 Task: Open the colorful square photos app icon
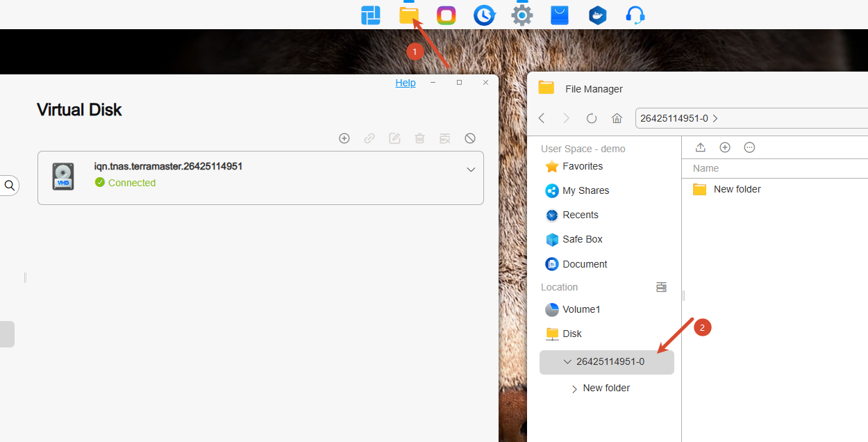point(446,15)
